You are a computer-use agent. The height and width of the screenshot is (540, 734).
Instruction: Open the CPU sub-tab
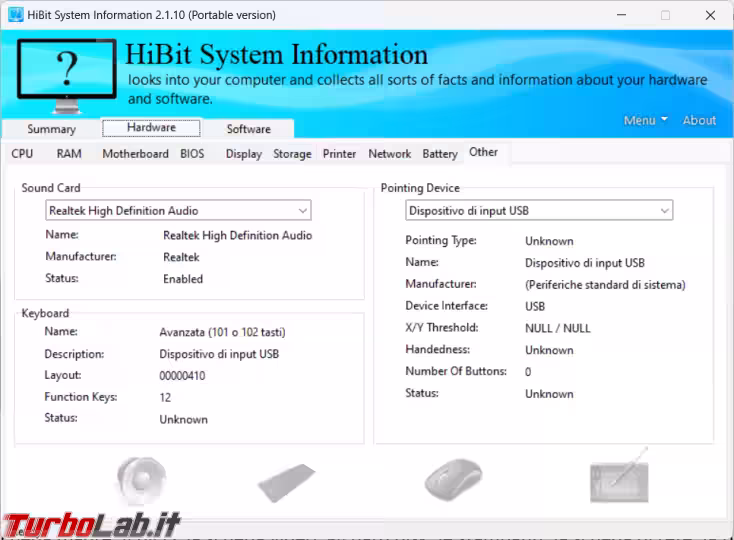point(22,154)
